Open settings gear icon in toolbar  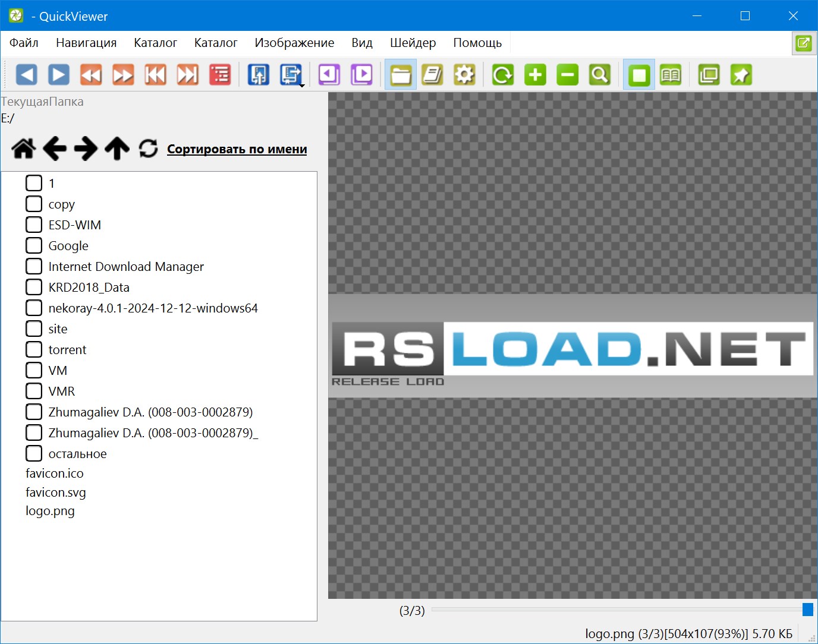point(464,75)
